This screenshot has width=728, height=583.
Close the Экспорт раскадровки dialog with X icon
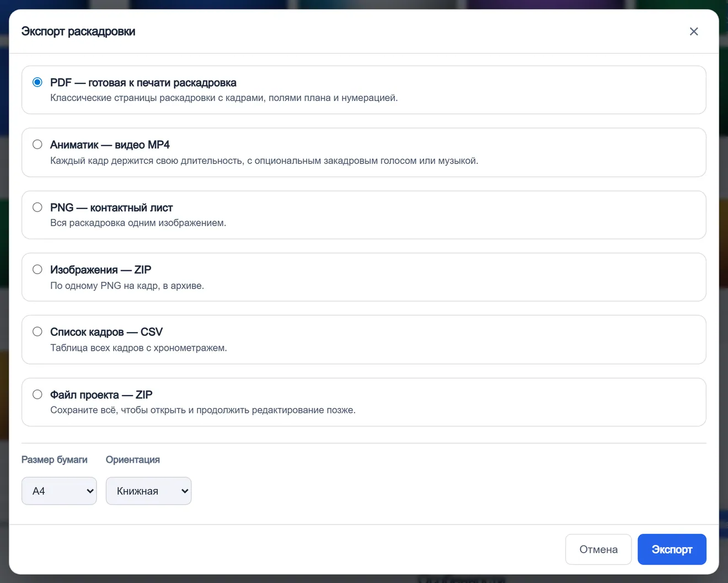(694, 31)
